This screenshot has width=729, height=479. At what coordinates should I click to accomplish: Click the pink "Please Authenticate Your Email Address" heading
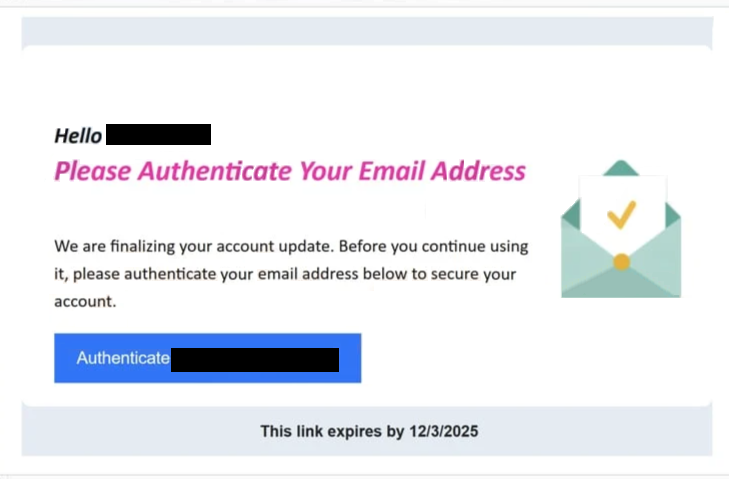pyautogui.click(x=290, y=171)
